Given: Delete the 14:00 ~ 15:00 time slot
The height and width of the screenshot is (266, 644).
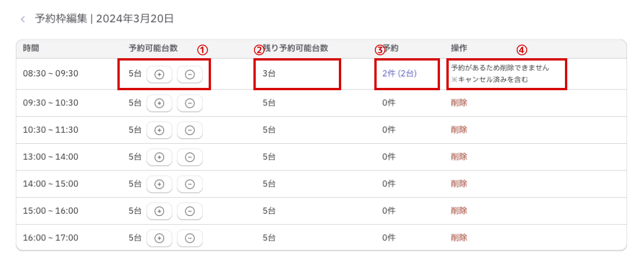Looking at the screenshot, I should 459,183.
